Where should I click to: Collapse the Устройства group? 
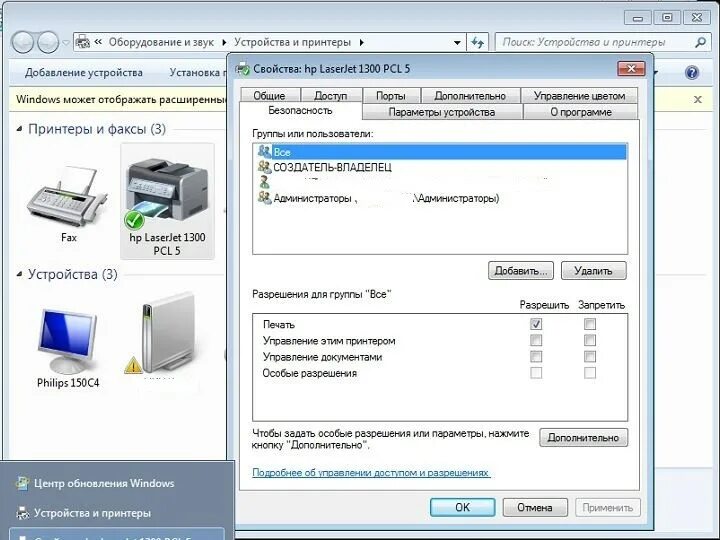[x=19, y=274]
